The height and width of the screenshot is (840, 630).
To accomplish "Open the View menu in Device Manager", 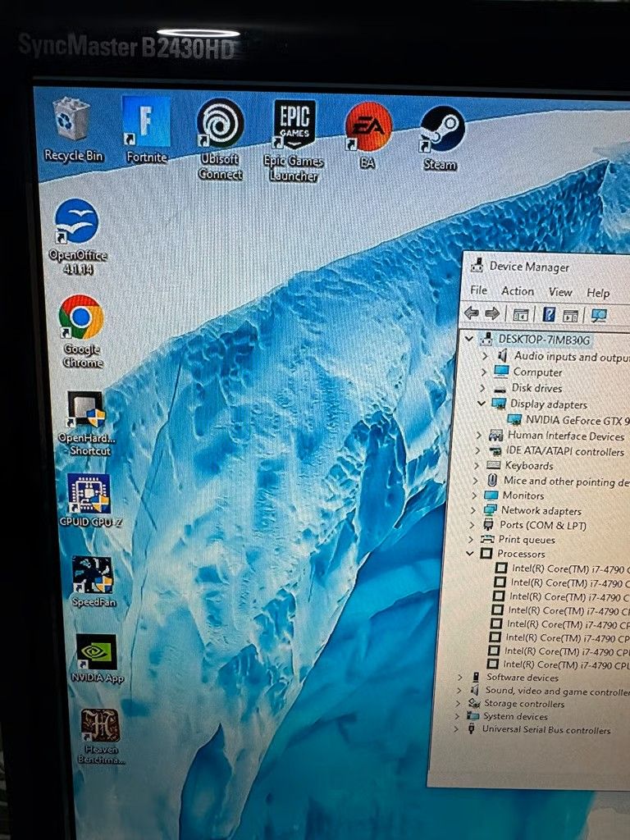I will [x=559, y=292].
